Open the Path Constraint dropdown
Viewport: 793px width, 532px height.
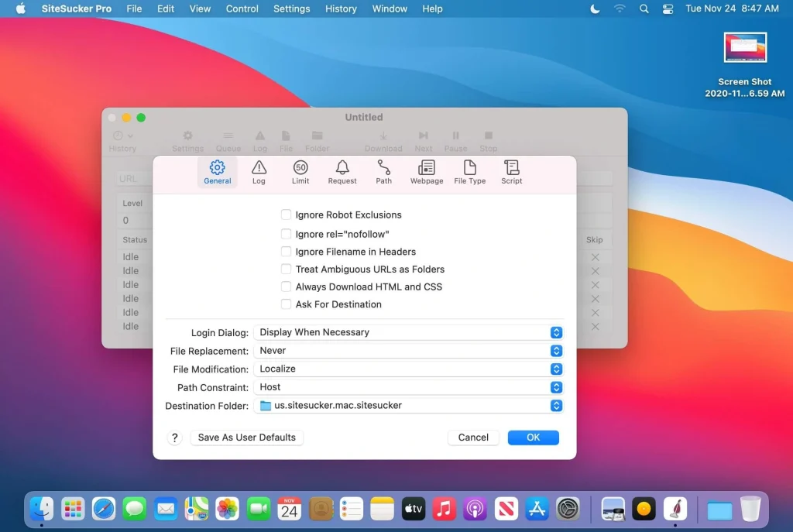tap(556, 387)
